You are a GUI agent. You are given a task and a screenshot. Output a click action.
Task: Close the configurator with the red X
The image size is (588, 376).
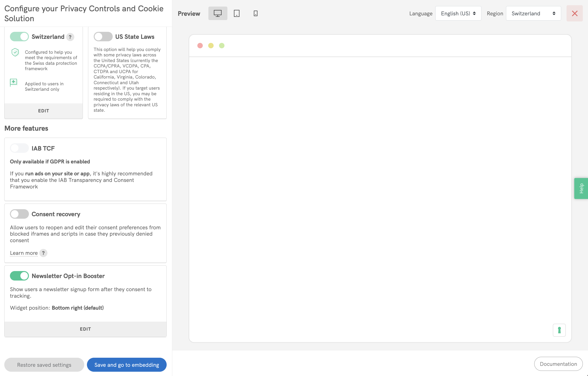click(574, 14)
